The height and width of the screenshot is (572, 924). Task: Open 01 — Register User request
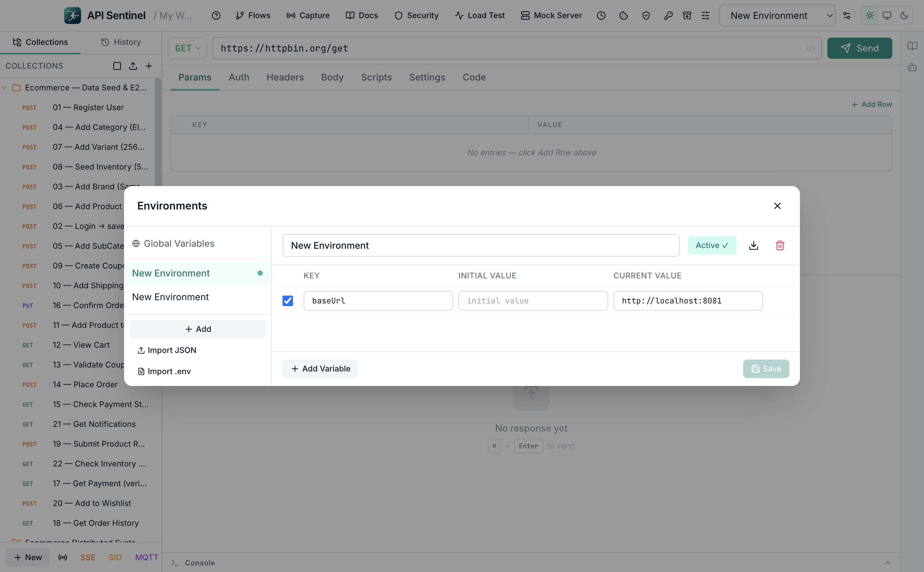pos(78,108)
